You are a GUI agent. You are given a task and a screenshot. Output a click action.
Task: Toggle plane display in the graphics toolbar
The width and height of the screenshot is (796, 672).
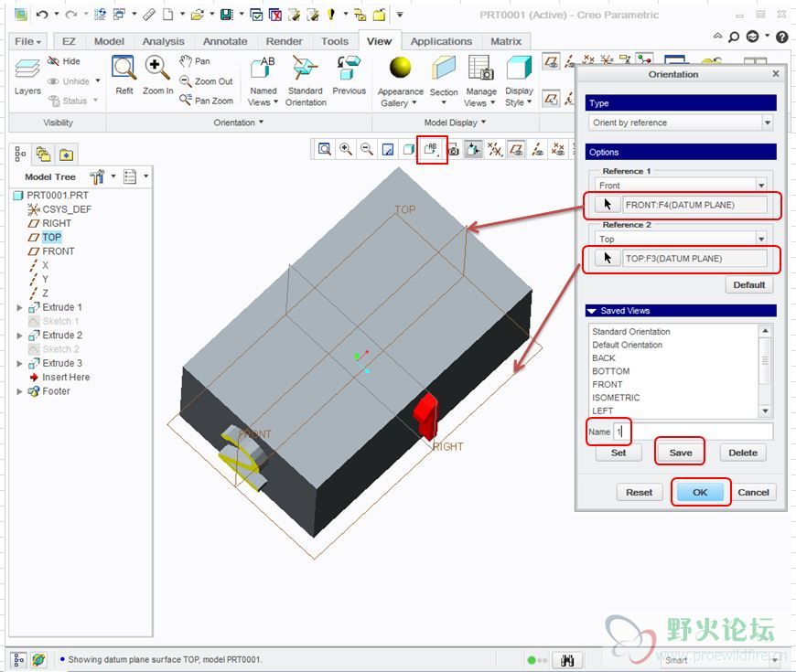516,149
